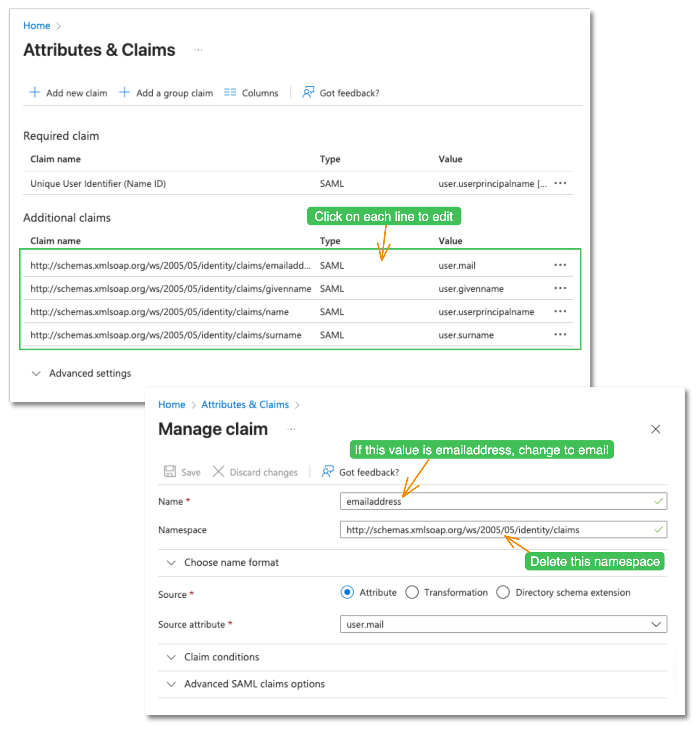Screen dimensions: 700x731
Task: Open ellipsis menu for Unique User Identifier
Action: coord(560,183)
